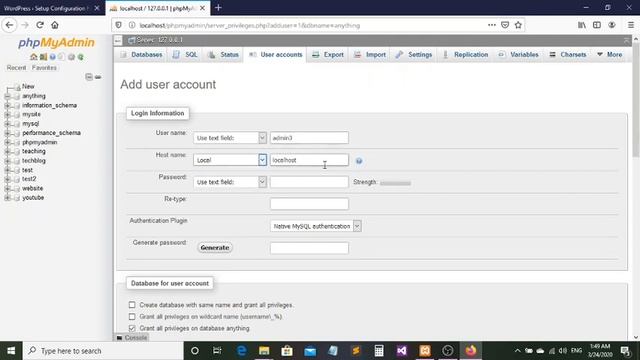Viewport: 640px width, 360px height.
Task: Open the Pocket save icon
Action: (x=505, y=25)
